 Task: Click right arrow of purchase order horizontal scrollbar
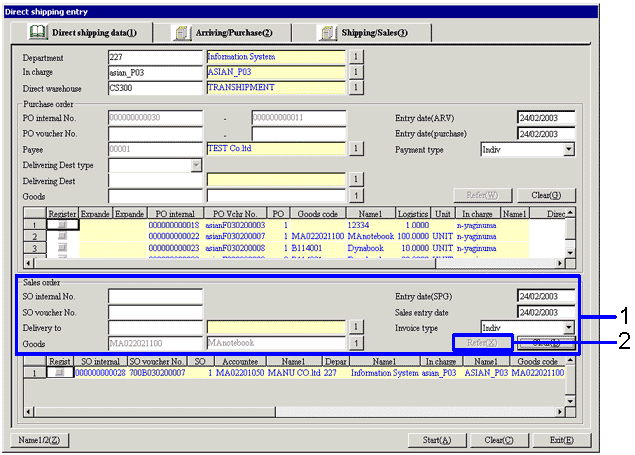[x=560, y=263]
